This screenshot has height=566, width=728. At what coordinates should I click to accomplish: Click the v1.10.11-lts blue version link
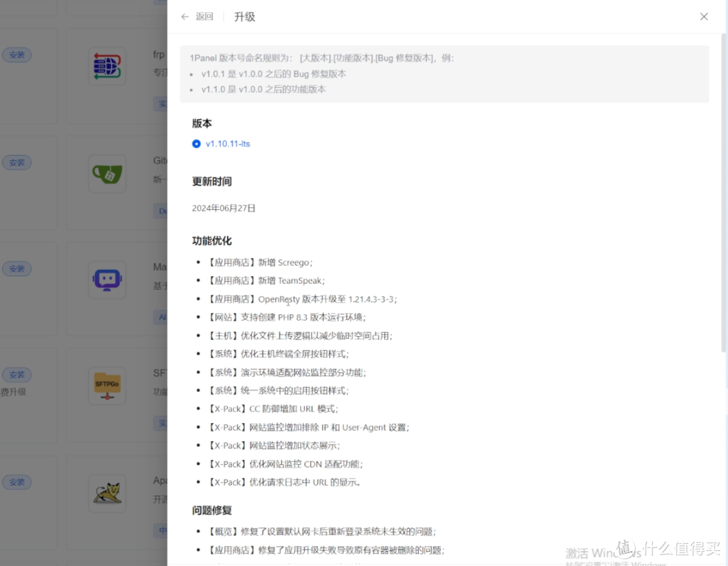point(228,144)
